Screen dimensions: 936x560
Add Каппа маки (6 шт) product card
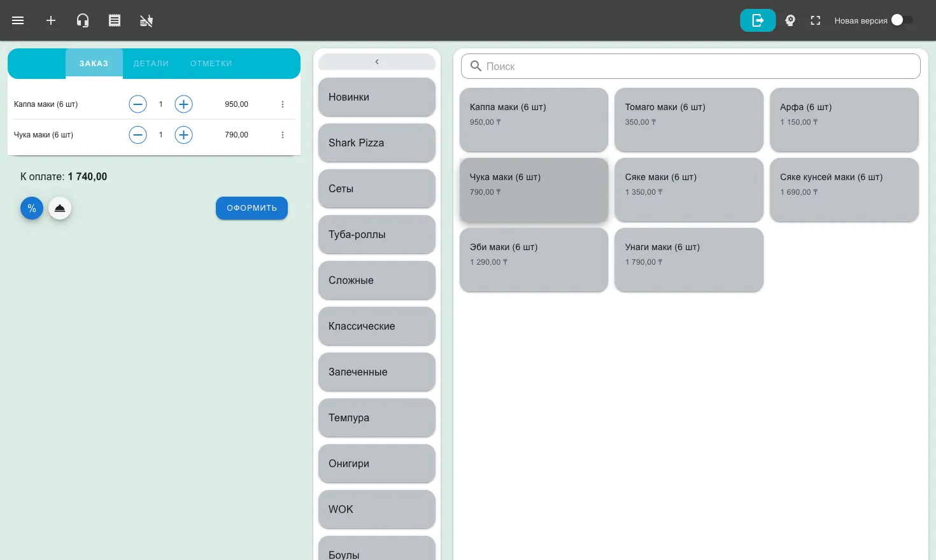(x=534, y=120)
